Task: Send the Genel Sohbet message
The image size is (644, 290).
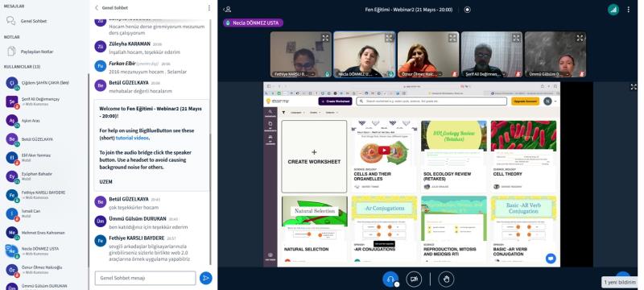Action: tap(206, 278)
